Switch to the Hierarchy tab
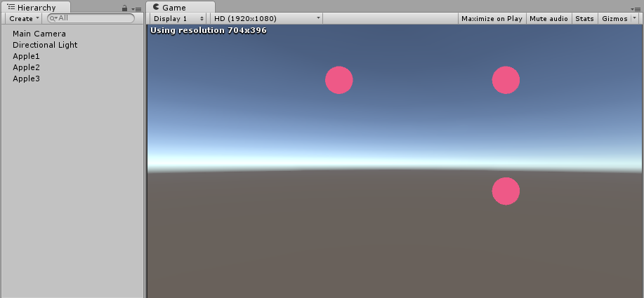The image size is (644, 298). [35, 8]
